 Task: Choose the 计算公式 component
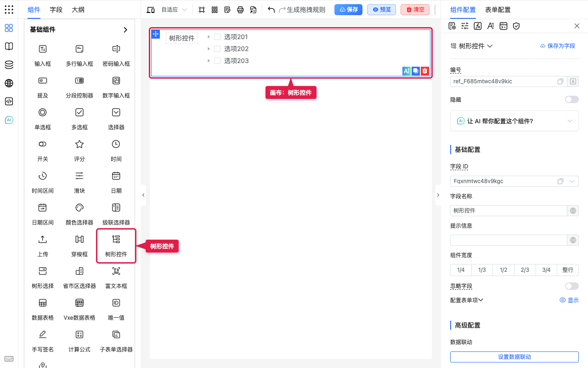pos(79,341)
